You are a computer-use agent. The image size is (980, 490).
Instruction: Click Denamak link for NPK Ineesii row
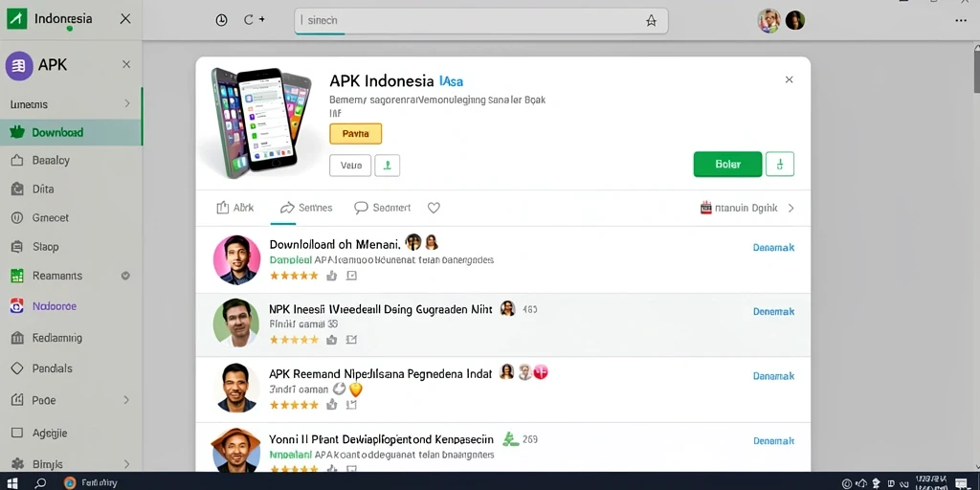point(773,311)
